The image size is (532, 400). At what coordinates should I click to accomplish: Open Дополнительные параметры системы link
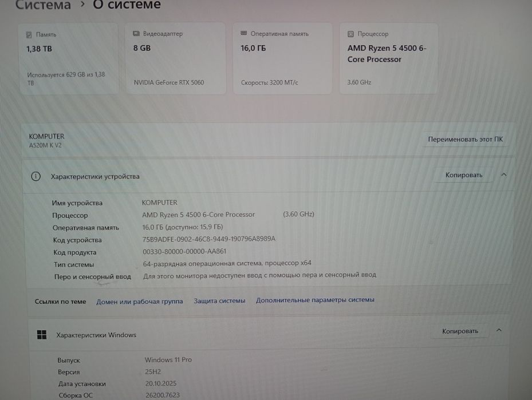(x=315, y=300)
